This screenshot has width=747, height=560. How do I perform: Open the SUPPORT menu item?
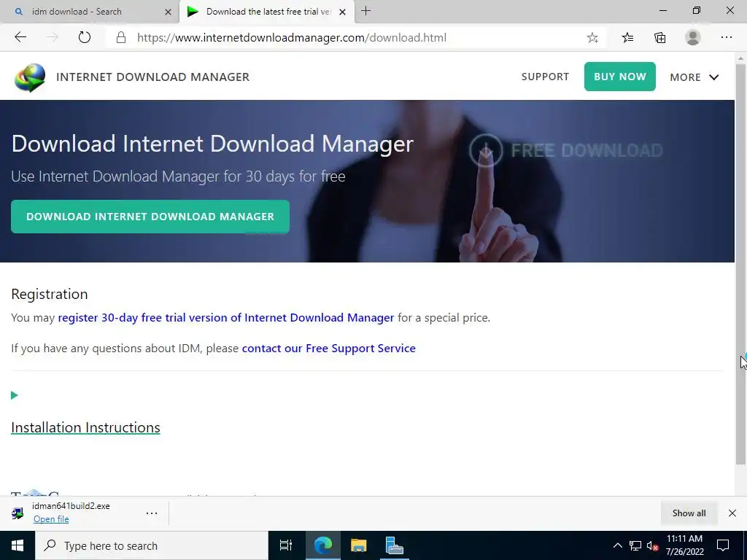pos(545,77)
